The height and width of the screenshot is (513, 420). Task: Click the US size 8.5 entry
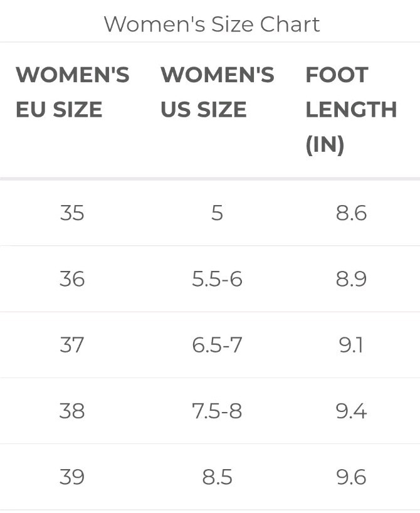point(217,477)
